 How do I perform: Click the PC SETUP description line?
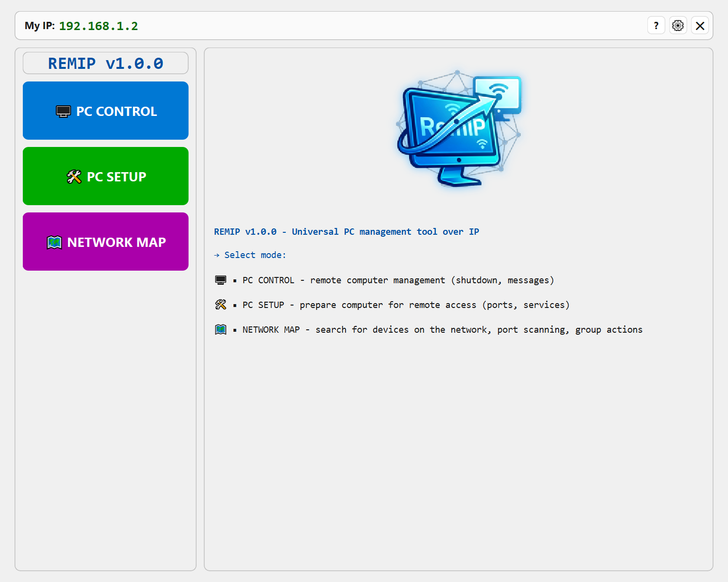coord(406,305)
